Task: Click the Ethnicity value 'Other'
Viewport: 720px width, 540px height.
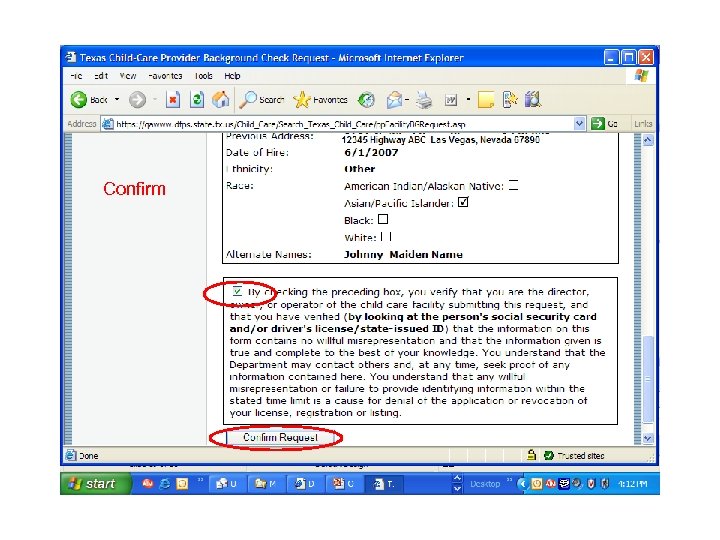Action: click(x=360, y=169)
